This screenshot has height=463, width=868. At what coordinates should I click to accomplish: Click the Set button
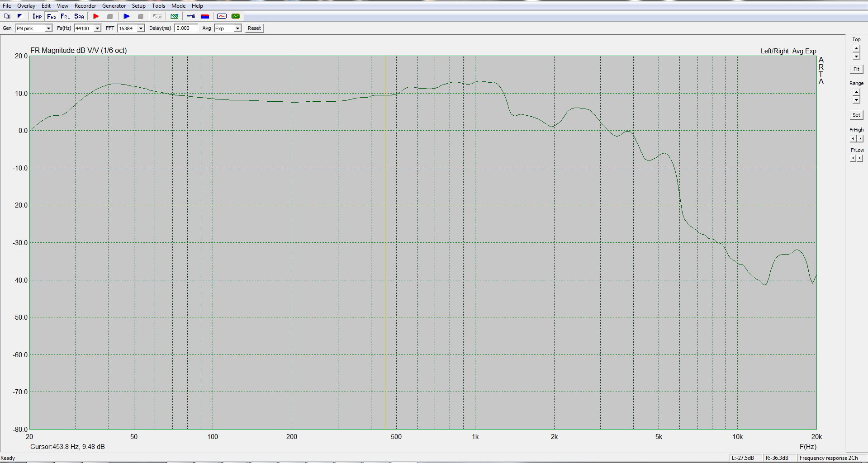(856, 115)
